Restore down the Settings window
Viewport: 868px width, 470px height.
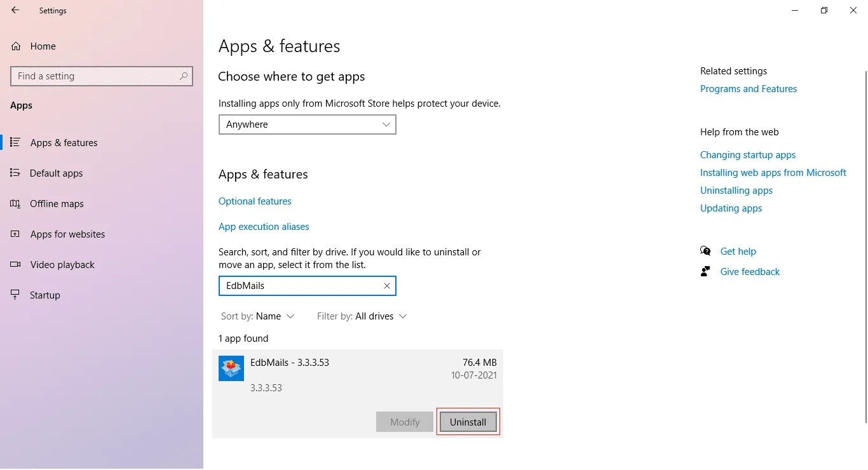point(824,10)
